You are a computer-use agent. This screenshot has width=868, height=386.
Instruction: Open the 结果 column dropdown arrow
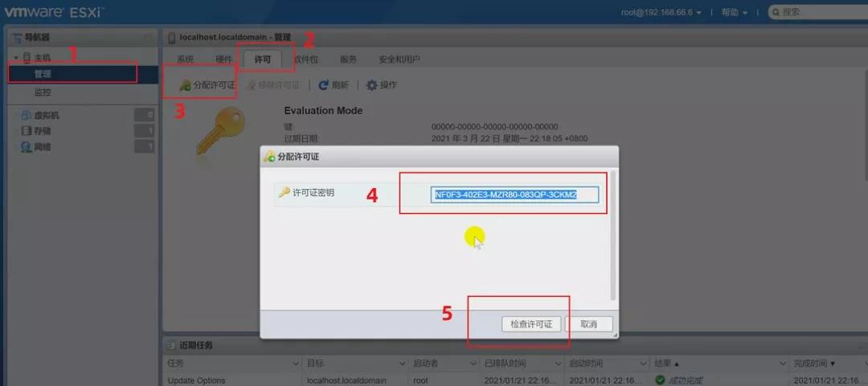click(x=783, y=363)
